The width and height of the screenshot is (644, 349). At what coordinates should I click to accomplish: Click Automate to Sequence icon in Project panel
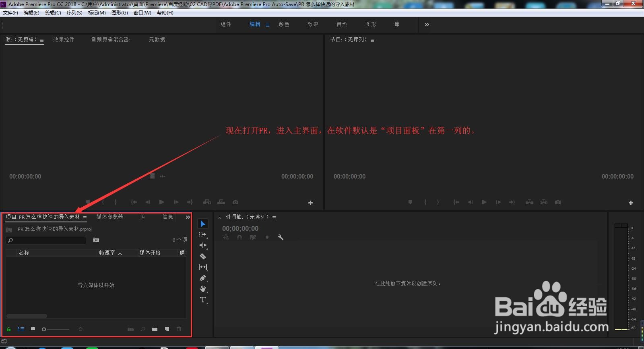tap(130, 329)
